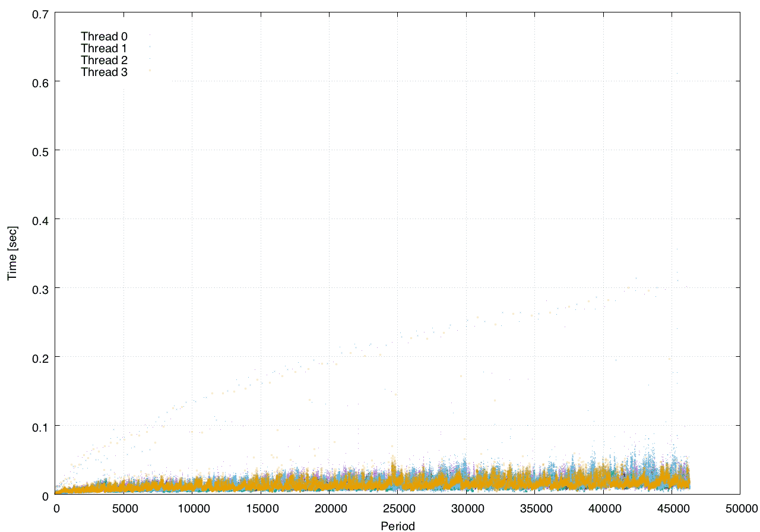Select the Thread 2 legend label
760x532 pixels.
click(104, 60)
